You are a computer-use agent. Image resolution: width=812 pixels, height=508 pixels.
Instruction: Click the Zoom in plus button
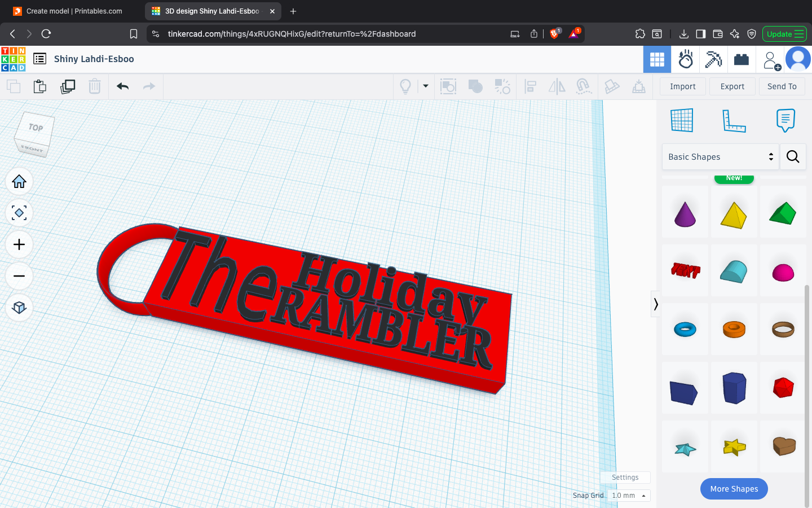coord(19,244)
